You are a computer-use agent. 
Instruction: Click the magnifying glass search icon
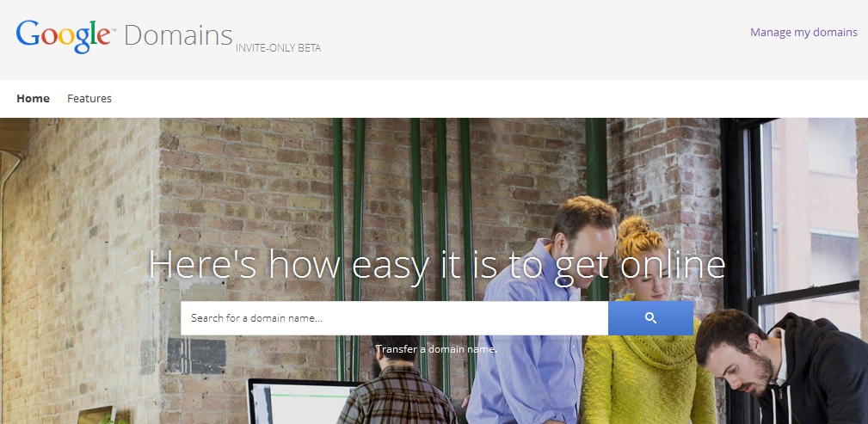click(650, 317)
